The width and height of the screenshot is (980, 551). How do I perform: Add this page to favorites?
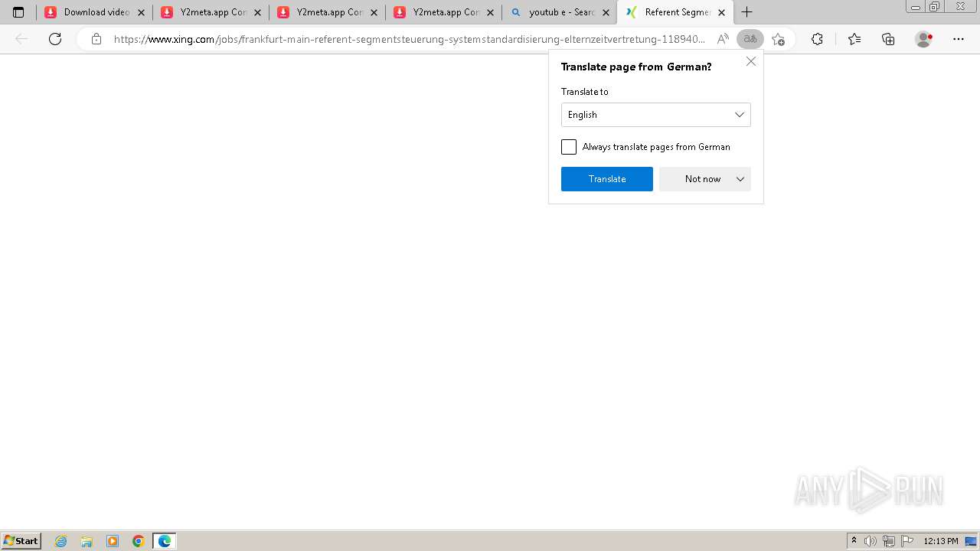click(x=779, y=39)
